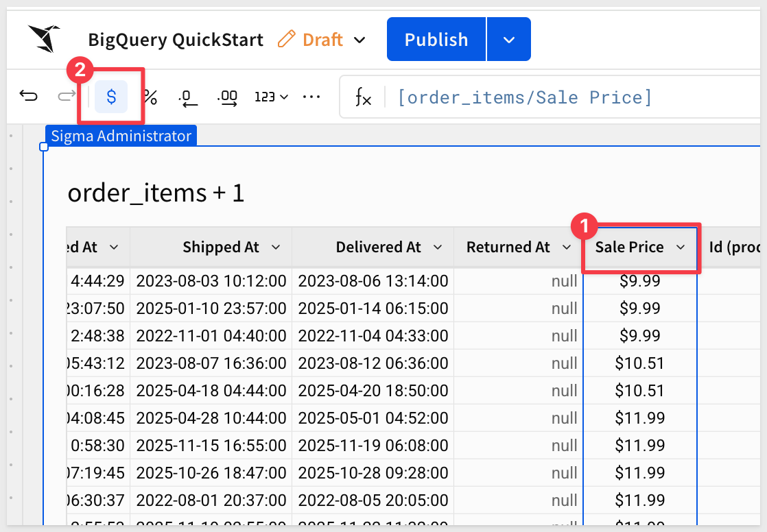
Task: Apply percent format icon
Action: pos(150,97)
